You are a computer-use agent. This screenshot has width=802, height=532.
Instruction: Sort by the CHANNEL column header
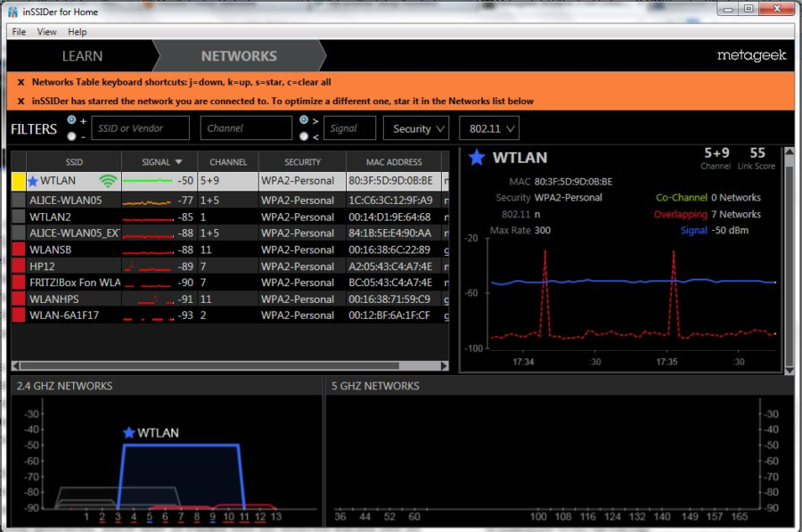(228, 162)
